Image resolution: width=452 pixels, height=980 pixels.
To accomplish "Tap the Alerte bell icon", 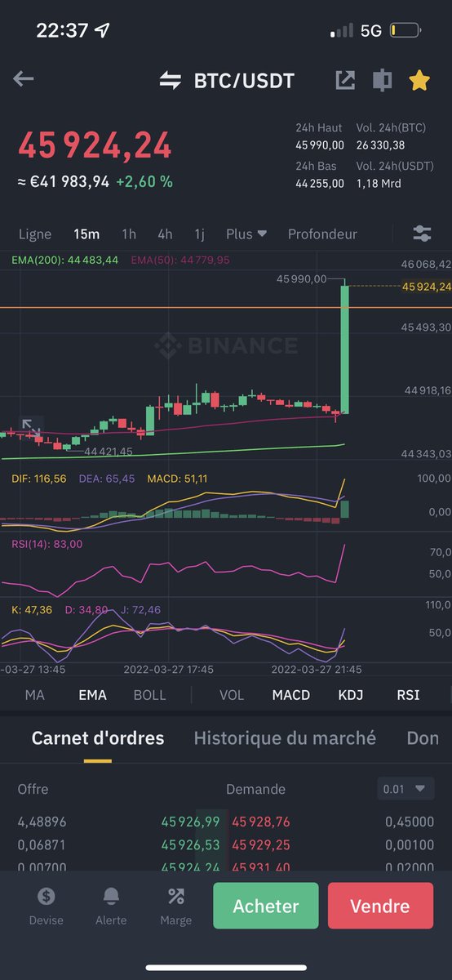I will tap(111, 896).
